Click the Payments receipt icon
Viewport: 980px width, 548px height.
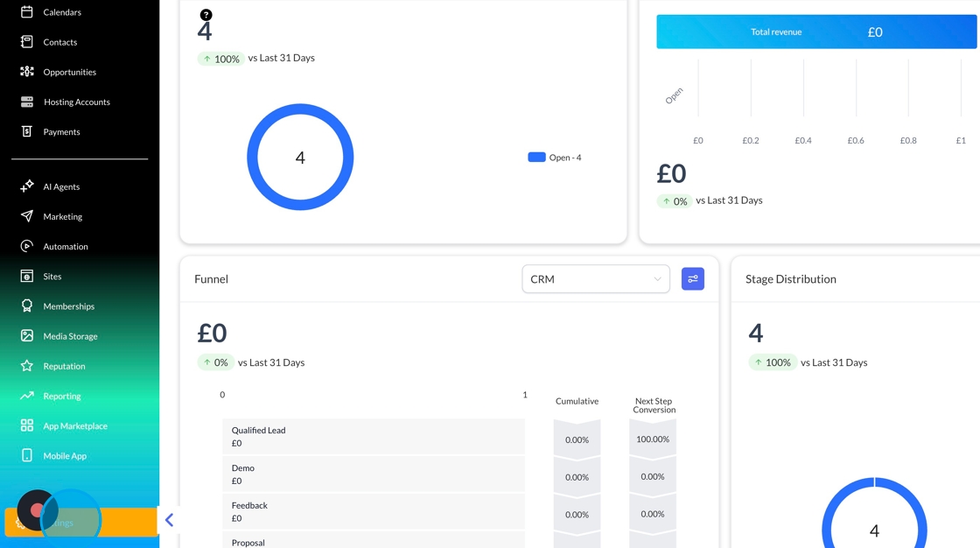[27, 131]
